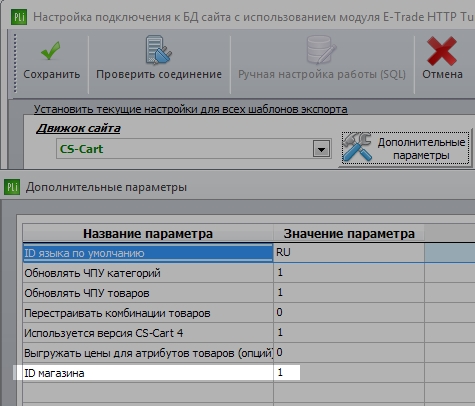Viewport: 475px width, 406px height.
Task: Open the Движок сайта dropdown arrow
Action: [321, 149]
